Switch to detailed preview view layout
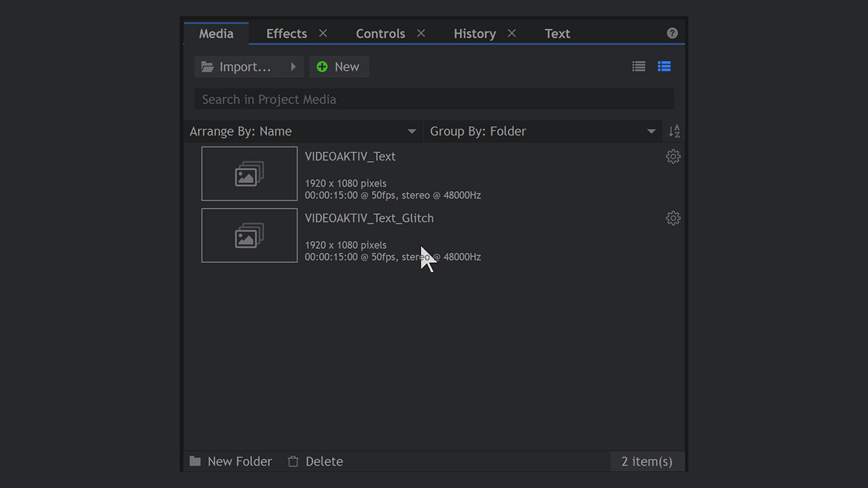The width and height of the screenshot is (868, 488). coord(664,66)
